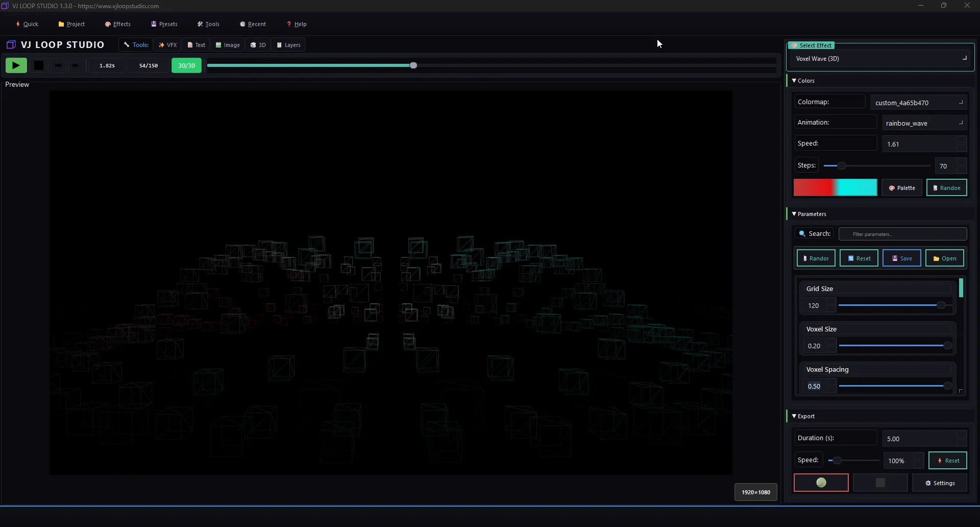
Task: Start playback with the green play button
Action: (16, 65)
